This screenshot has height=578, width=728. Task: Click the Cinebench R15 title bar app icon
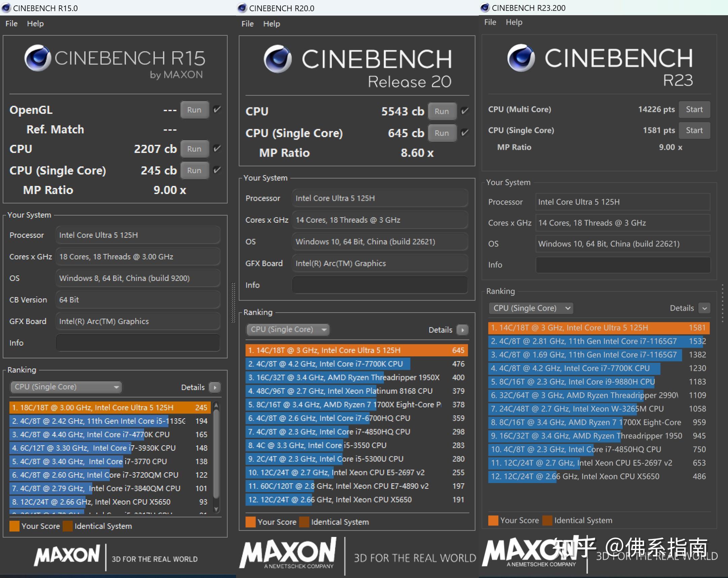click(6, 8)
